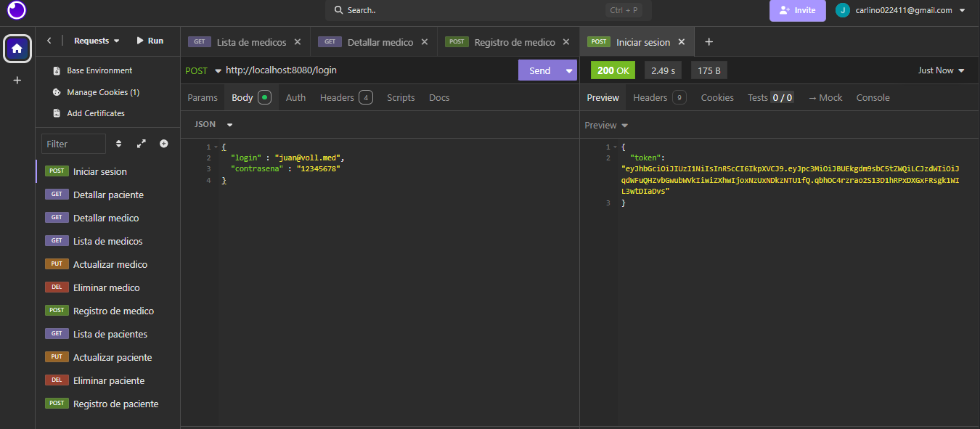Close the Detallar medico tab

pos(425,42)
